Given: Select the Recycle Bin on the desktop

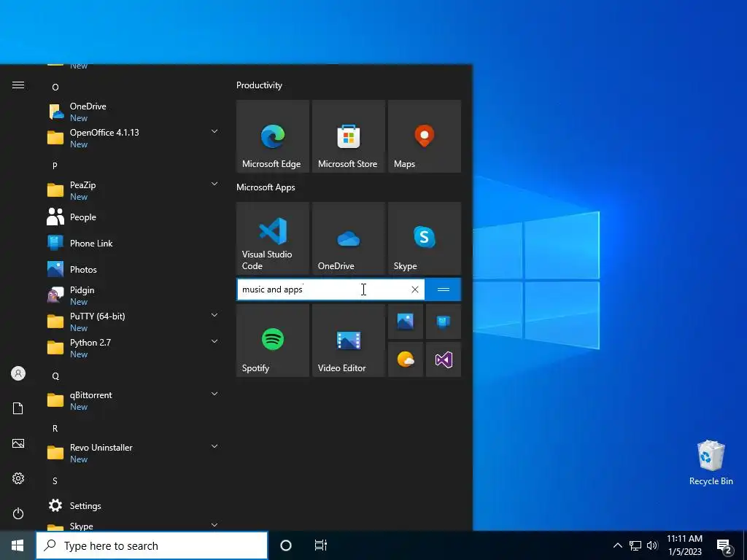Looking at the screenshot, I should [x=711, y=463].
